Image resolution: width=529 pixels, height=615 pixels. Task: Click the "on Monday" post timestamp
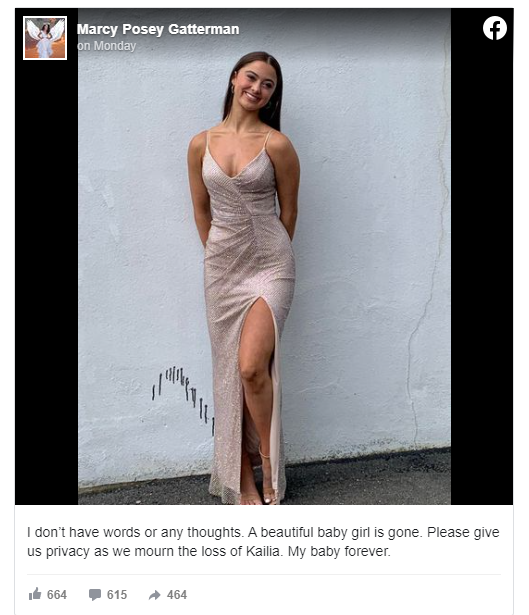point(107,46)
